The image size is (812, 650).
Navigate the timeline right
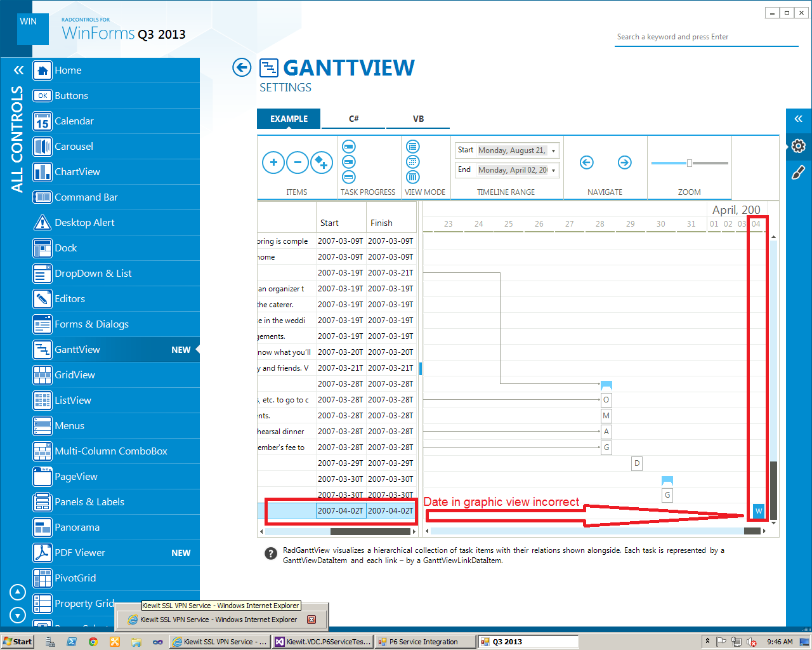[625, 162]
